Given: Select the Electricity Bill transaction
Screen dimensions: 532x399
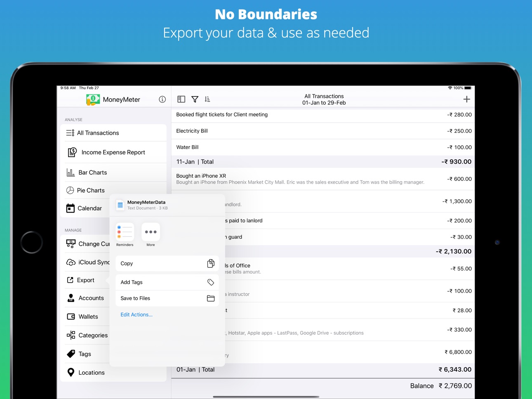Looking at the screenshot, I should point(323,131).
